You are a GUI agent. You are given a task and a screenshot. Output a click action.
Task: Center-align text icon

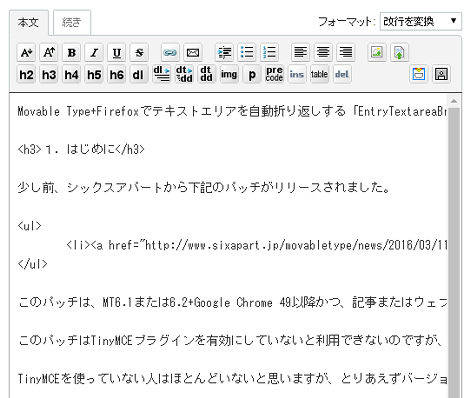[323, 52]
